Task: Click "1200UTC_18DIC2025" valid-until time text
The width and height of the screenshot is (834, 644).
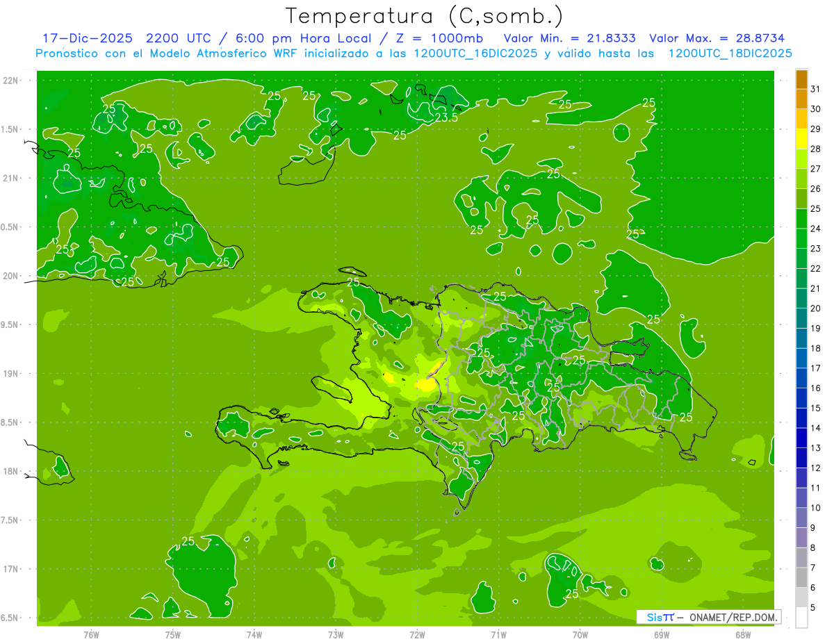Action: (x=730, y=53)
